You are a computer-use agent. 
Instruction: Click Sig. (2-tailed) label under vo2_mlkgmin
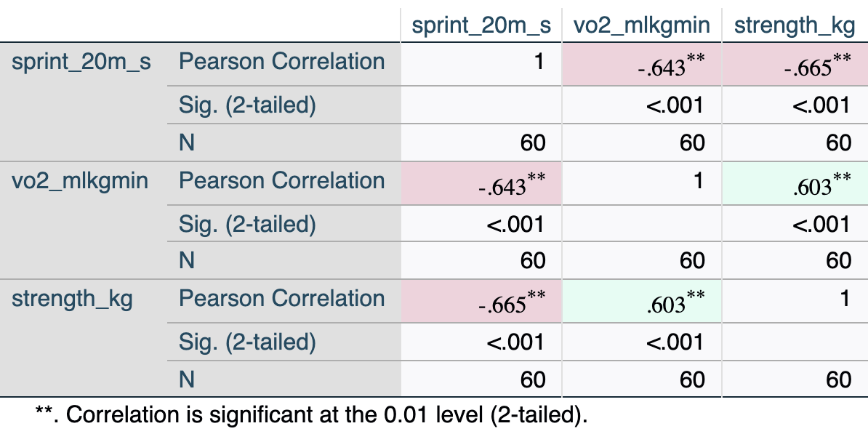[x=247, y=225]
